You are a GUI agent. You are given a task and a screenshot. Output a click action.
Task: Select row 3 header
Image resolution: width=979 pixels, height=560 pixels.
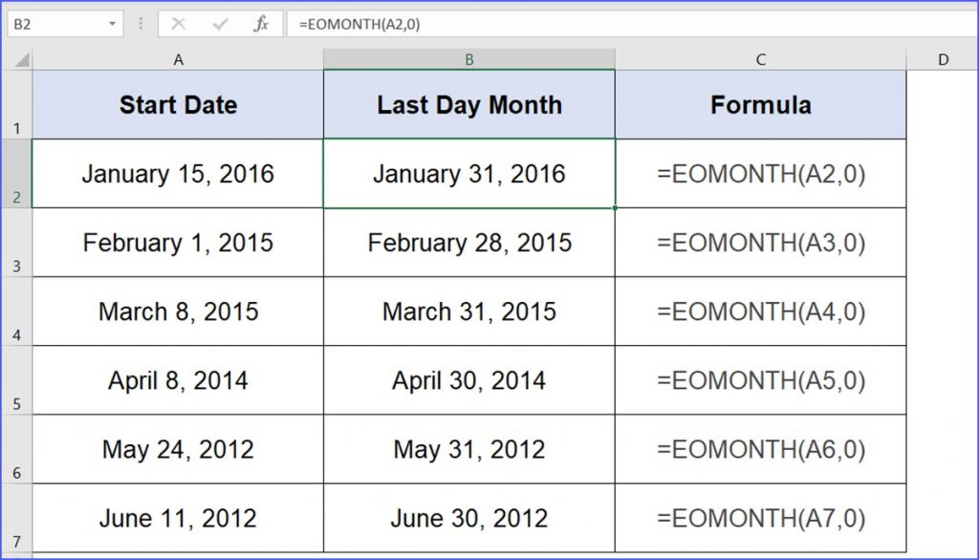click(16, 243)
